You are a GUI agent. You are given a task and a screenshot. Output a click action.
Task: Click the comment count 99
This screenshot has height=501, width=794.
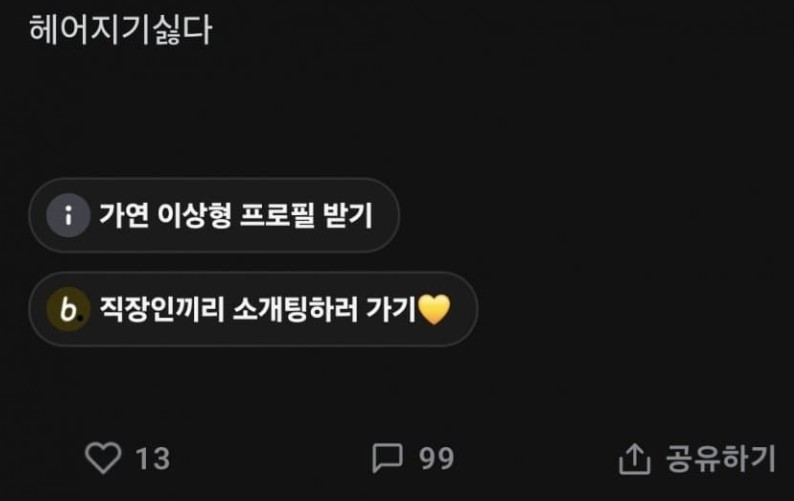pos(436,459)
